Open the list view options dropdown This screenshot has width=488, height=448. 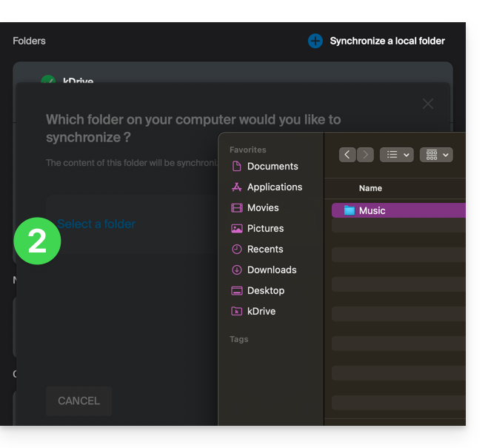pos(396,155)
